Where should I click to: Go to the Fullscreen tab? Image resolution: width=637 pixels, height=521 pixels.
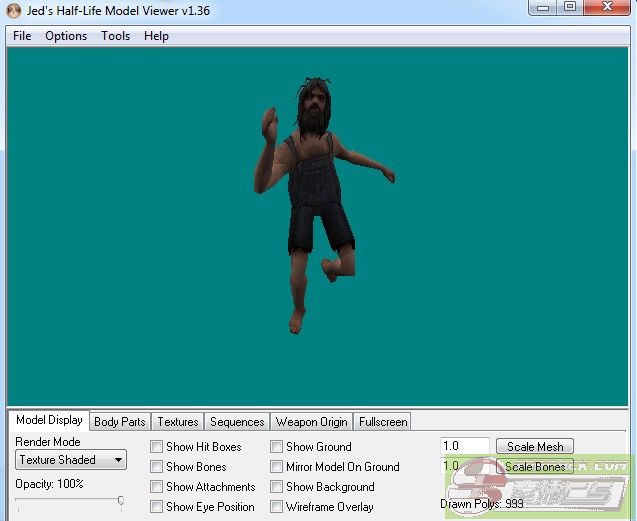click(x=382, y=422)
